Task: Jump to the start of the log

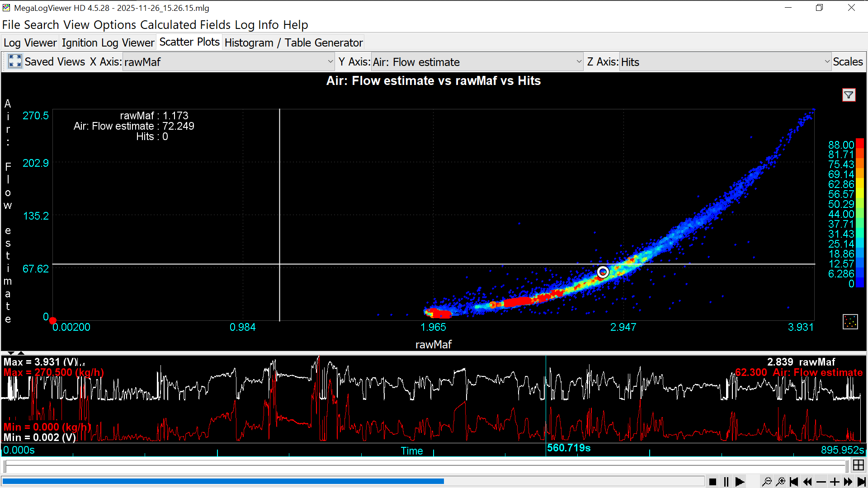Action: pyautogui.click(x=794, y=482)
